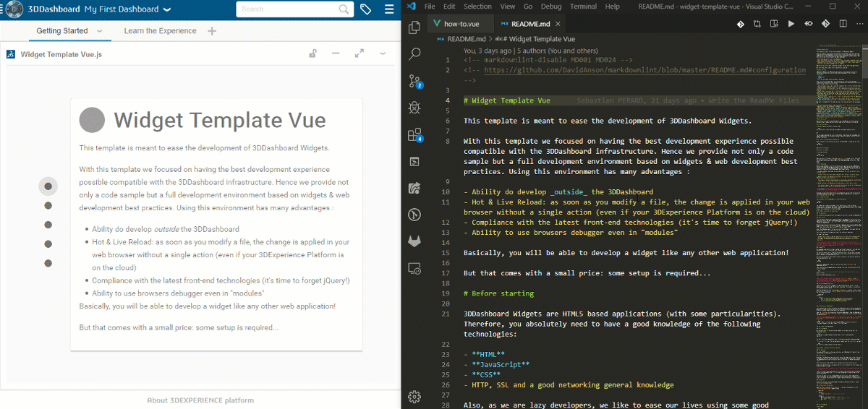Open Source Control view with badge 2
The width and height of the screenshot is (868, 409).
[x=414, y=81]
